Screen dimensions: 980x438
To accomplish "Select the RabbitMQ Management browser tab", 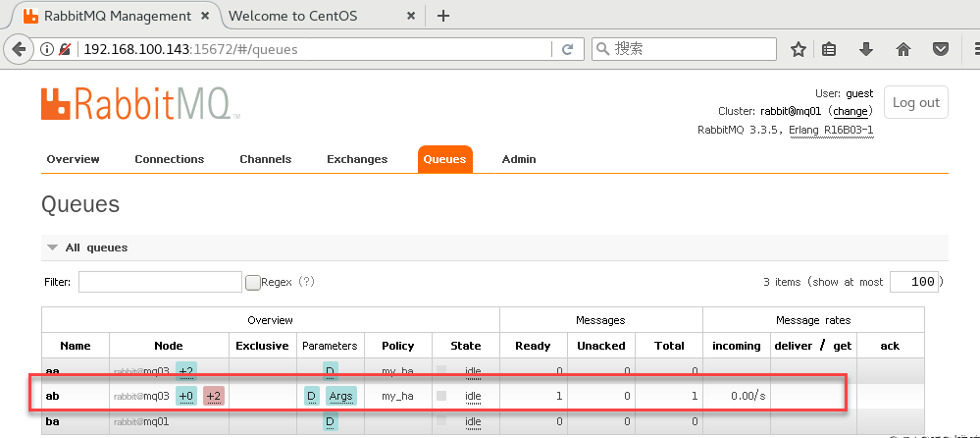I will click(x=118, y=16).
